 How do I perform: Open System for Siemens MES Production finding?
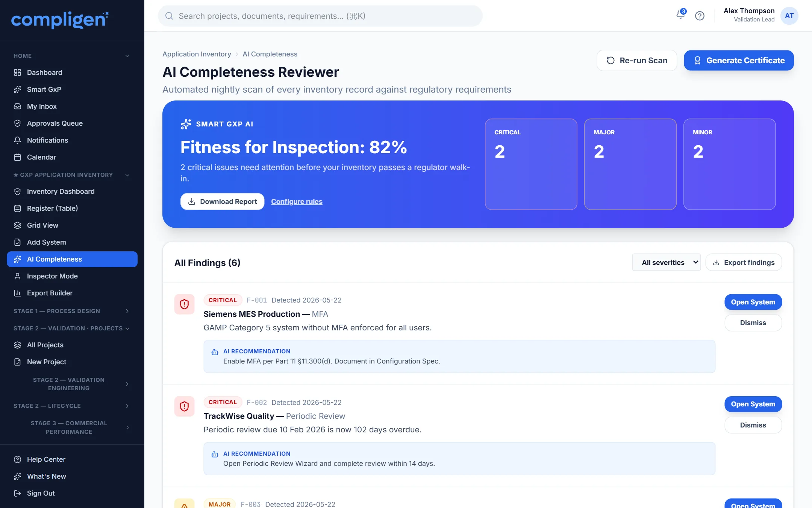point(753,302)
